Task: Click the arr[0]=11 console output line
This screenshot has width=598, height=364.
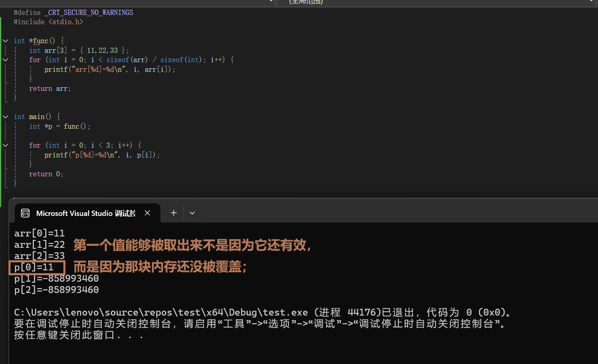Action: pos(40,233)
